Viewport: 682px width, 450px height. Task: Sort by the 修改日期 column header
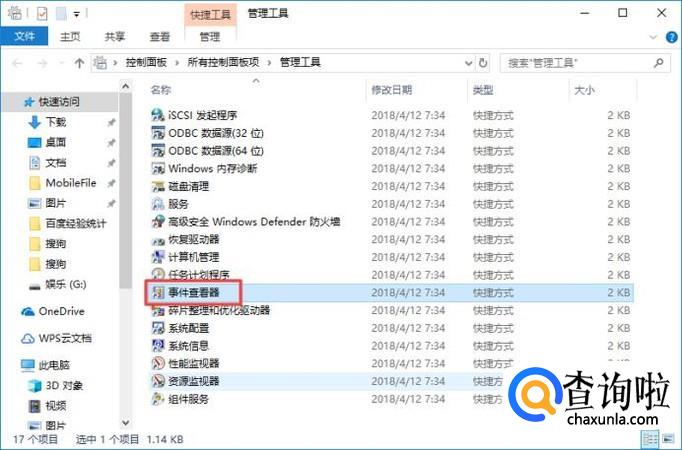coord(391,90)
